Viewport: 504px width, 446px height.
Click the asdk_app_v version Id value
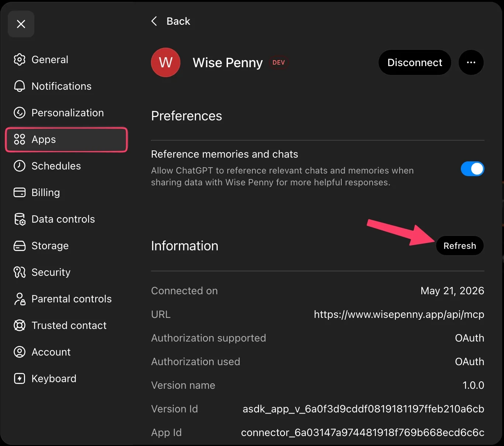(x=363, y=409)
